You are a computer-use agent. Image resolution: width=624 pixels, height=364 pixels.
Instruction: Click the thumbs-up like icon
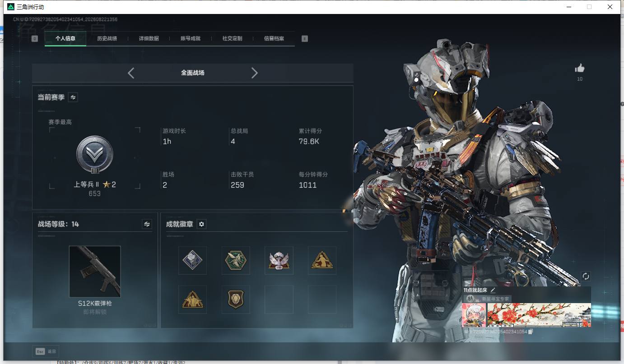pos(580,69)
